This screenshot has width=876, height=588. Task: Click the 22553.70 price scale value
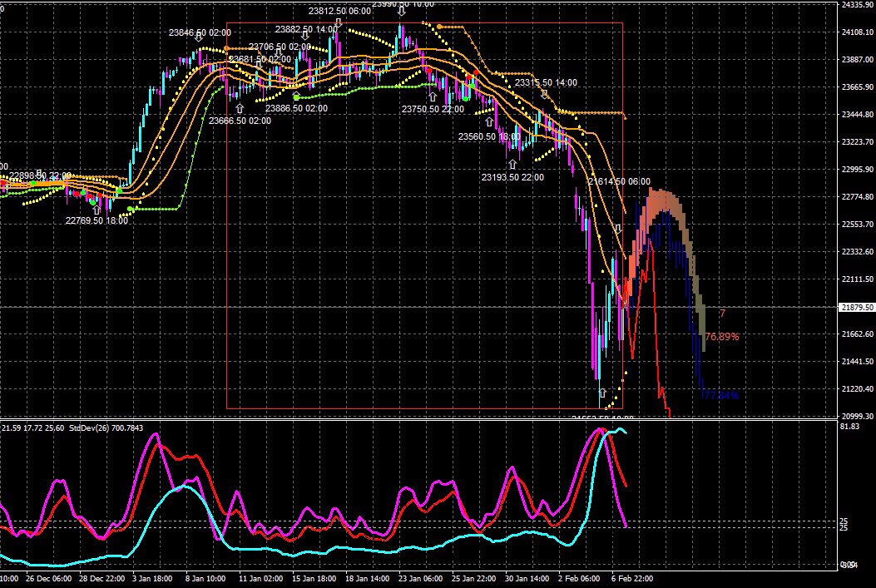pos(857,224)
